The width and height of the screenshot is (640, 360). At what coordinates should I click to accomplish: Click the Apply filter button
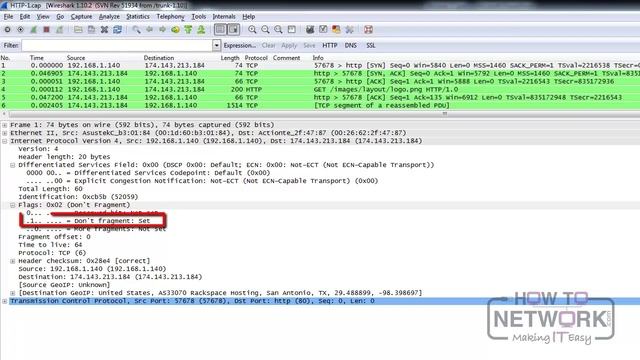point(289,46)
